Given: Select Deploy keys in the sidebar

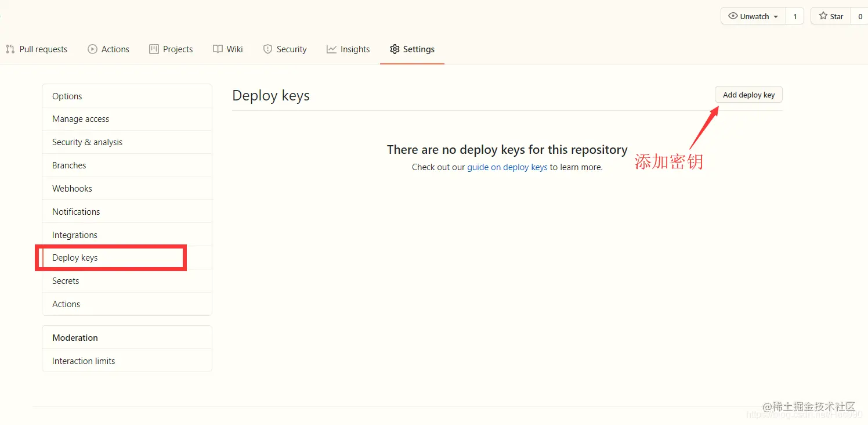Looking at the screenshot, I should pyautogui.click(x=127, y=258).
